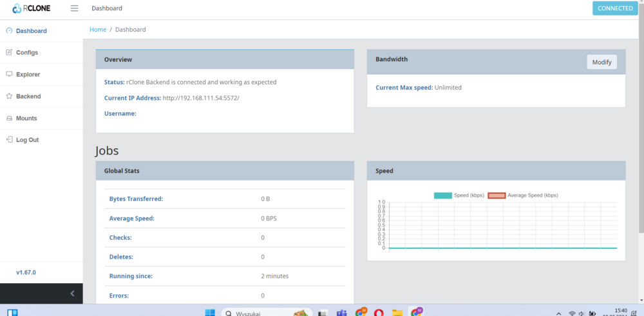This screenshot has height=316, width=644.
Task: Toggle Average Speed (kbps) legend swatch
Action: (x=497, y=195)
